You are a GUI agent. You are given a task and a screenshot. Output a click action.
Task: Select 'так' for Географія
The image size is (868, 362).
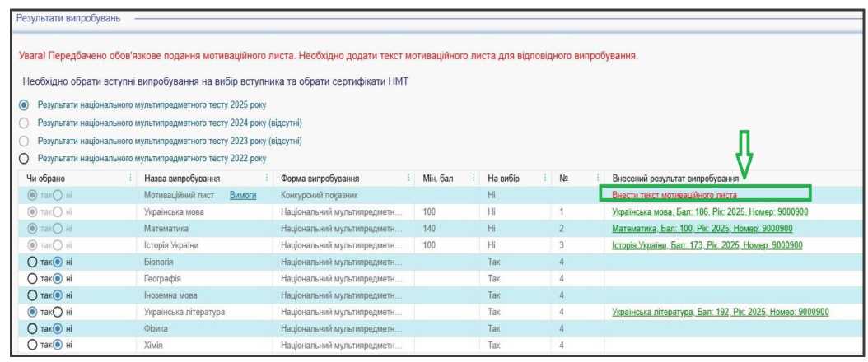point(33,278)
